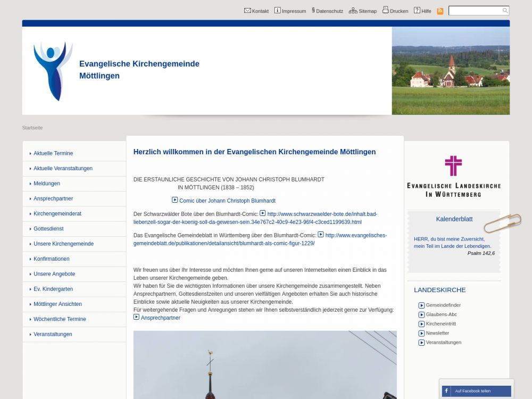Click the orange RSS feed icon
Screen dimensions: 532x399
click(440, 11)
